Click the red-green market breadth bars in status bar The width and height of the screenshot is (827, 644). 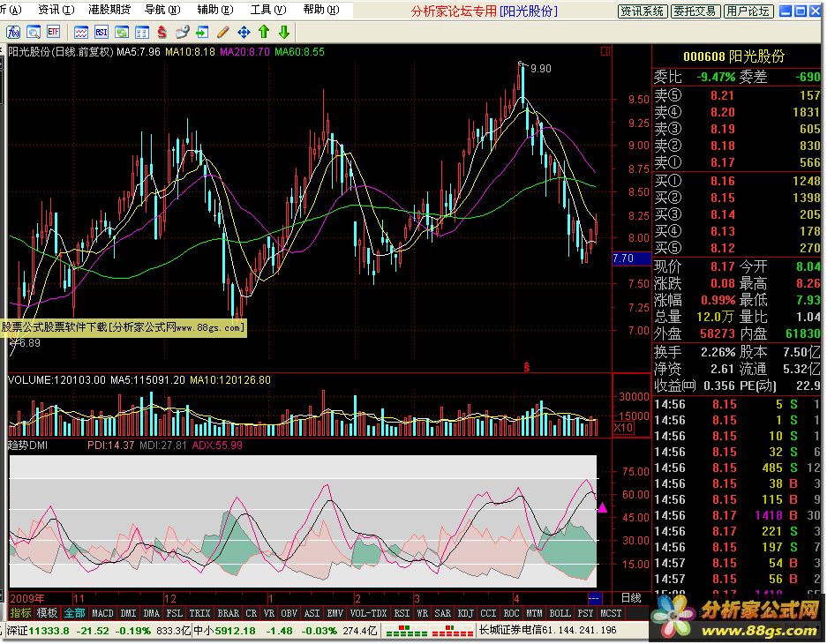[429, 631]
